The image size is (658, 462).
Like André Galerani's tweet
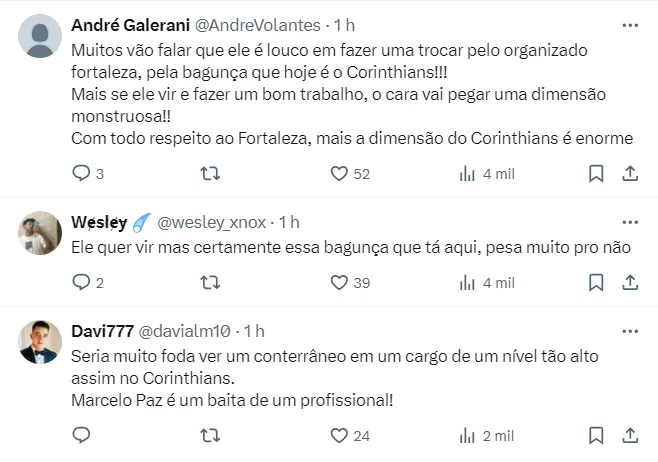click(x=339, y=174)
